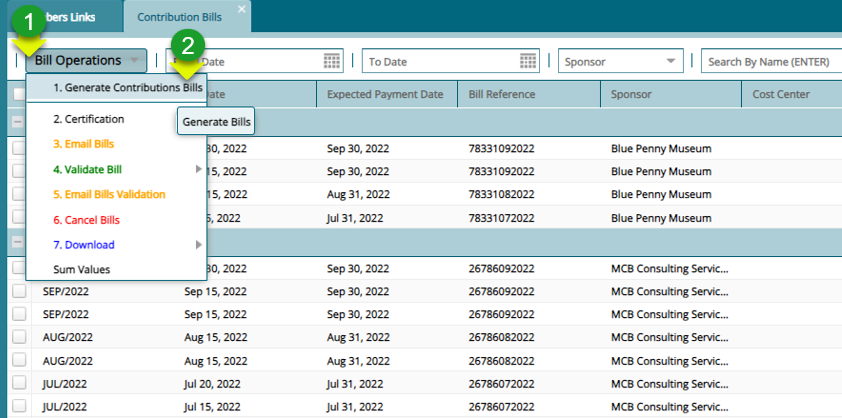Check the Blue Penny Museum 78331072022 row
The width and height of the screenshot is (842, 418).
[x=19, y=217]
